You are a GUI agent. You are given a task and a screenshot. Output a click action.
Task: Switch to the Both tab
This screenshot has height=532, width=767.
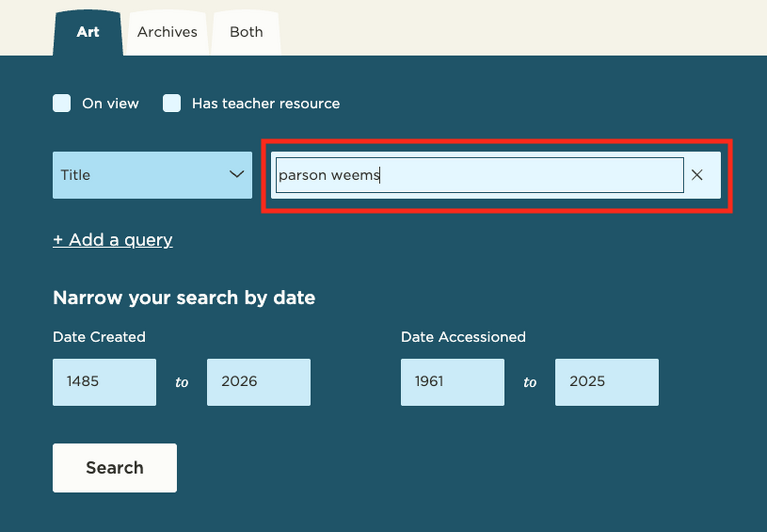(245, 32)
